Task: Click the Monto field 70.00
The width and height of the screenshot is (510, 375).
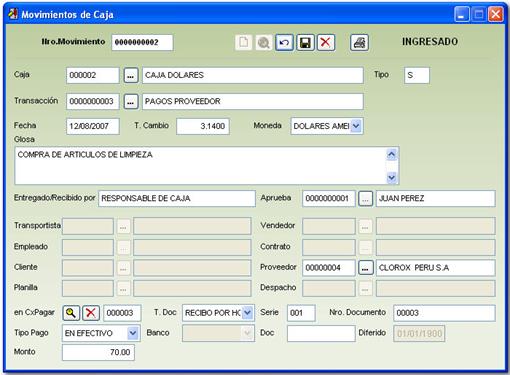Action: tap(98, 352)
